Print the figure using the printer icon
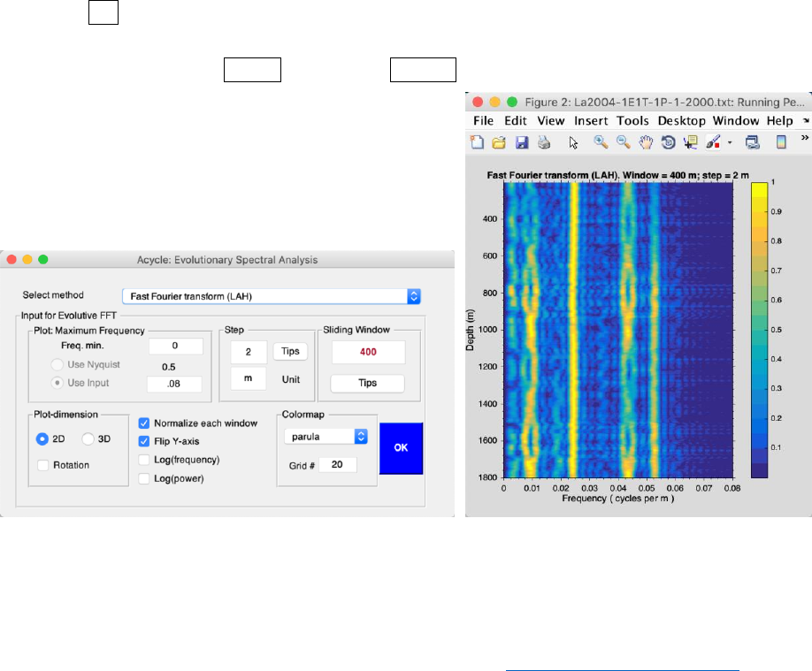Screen dimensions: 812x671 pyautogui.click(x=544, y=141)
